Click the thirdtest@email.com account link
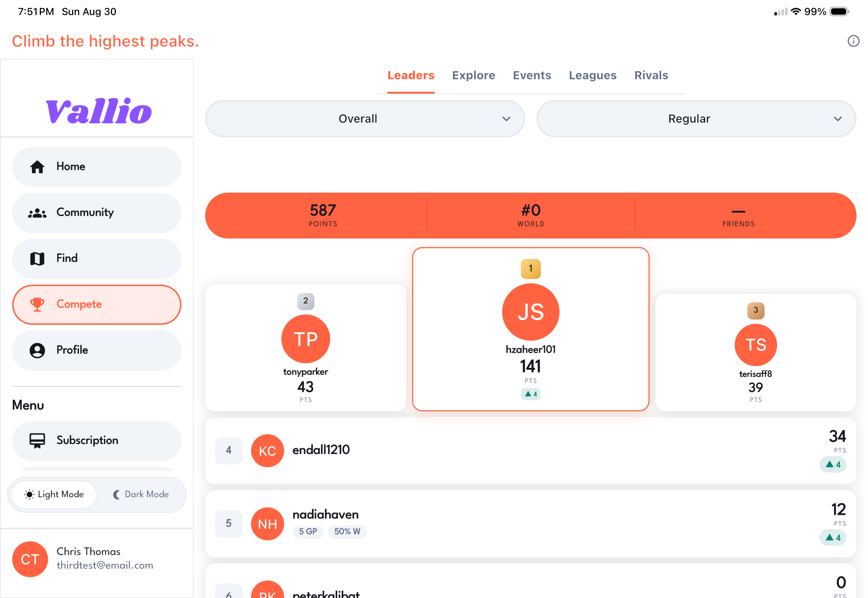868x598 pixels. [105, 565]
